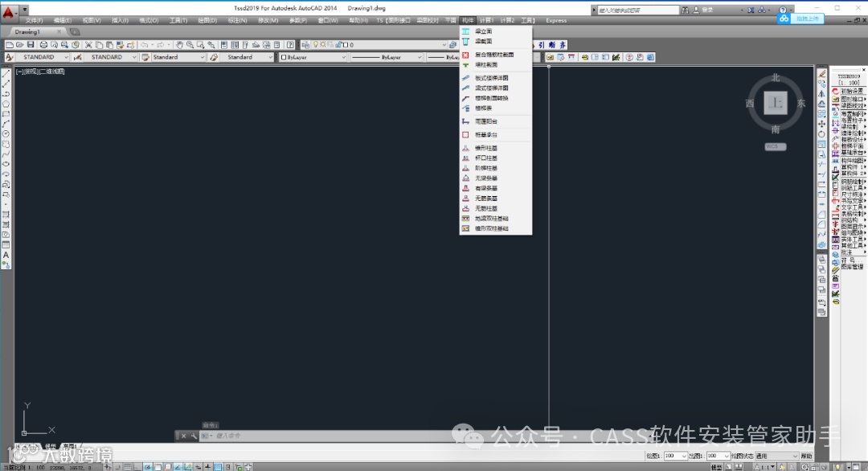Image resolution: width=868 pixels, height=471 pixels.
Task: Toggle the layer lock icon
Action: [338, 45]
